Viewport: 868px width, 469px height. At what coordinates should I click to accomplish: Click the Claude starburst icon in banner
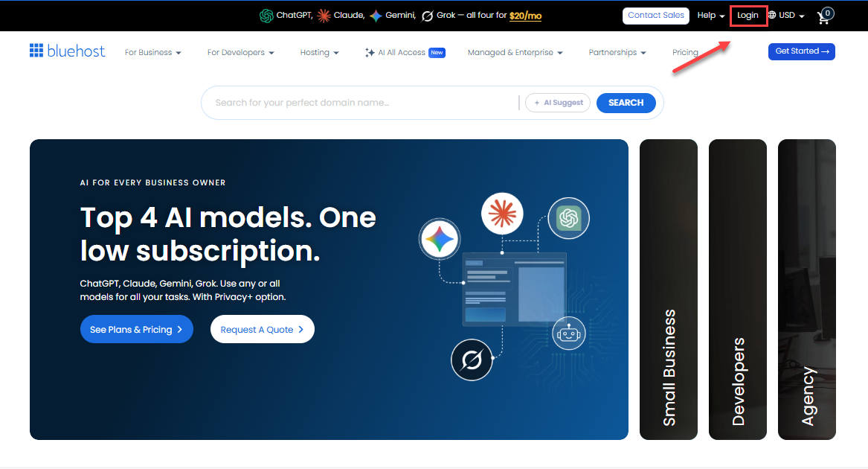point(324,16)
